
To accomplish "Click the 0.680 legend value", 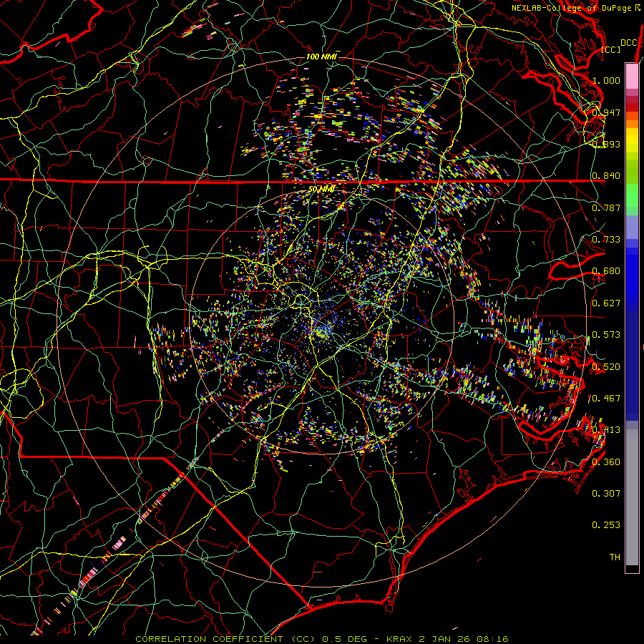I will (606, 271).
